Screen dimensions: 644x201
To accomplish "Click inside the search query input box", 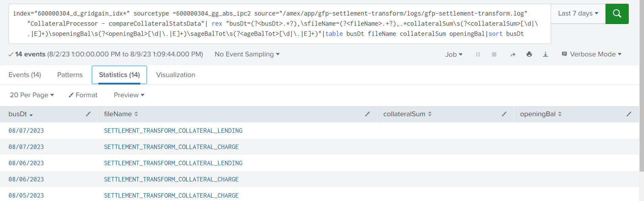I will (280, 24).
